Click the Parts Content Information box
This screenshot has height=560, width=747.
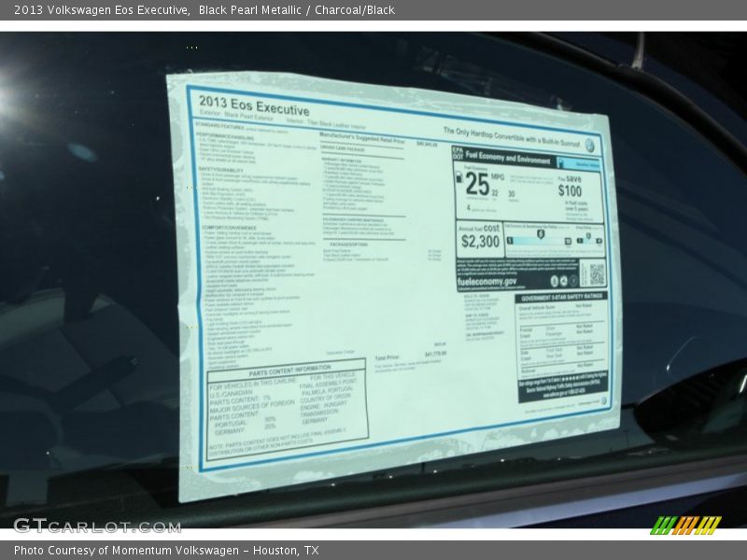[x=286, y=410]
